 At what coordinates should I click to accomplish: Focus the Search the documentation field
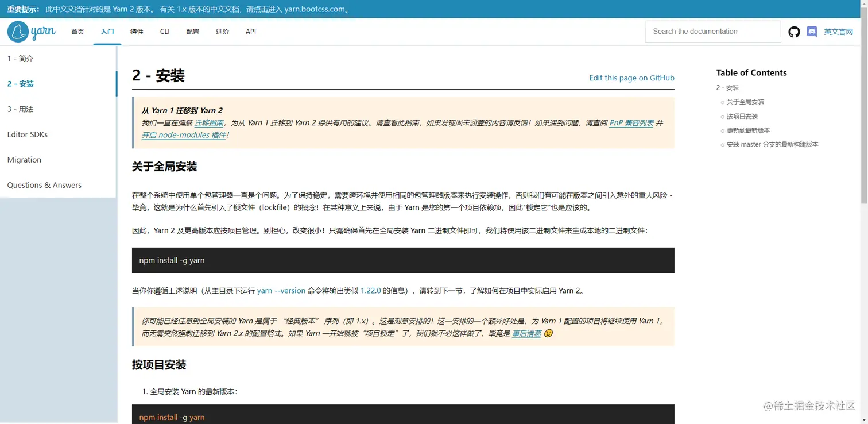(x=713, y=32)
